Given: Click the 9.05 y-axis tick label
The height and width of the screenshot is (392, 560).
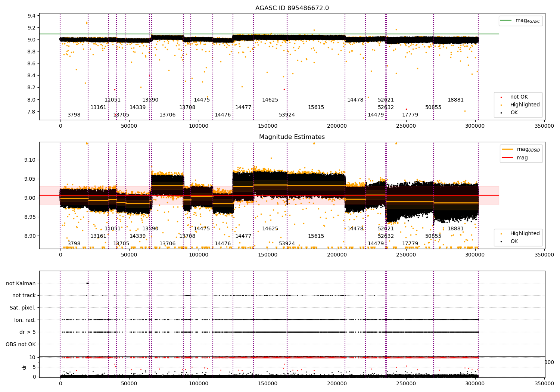Looking at the screenshot, I should coord(30,179).
